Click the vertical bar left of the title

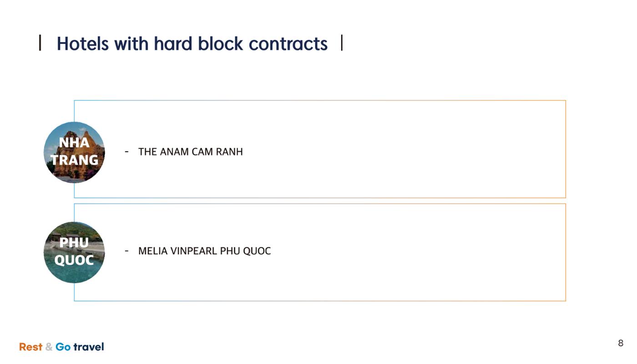tap(40, 43)
